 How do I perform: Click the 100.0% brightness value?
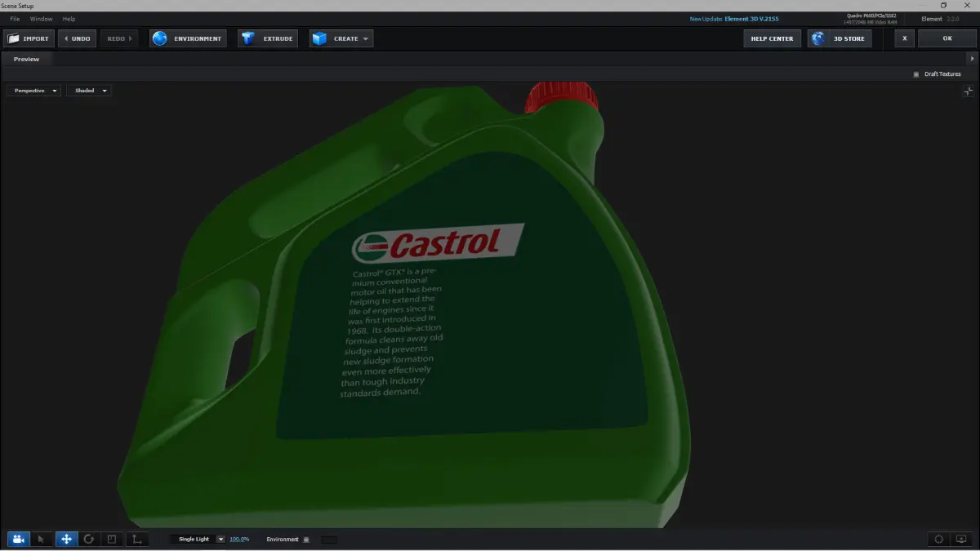pos(239,540)
